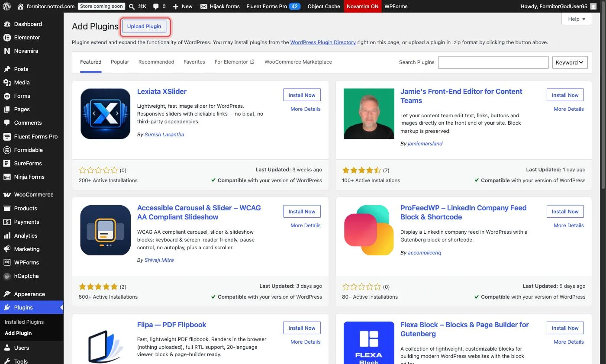Click the Store coming soon badge

coord(102,6)
